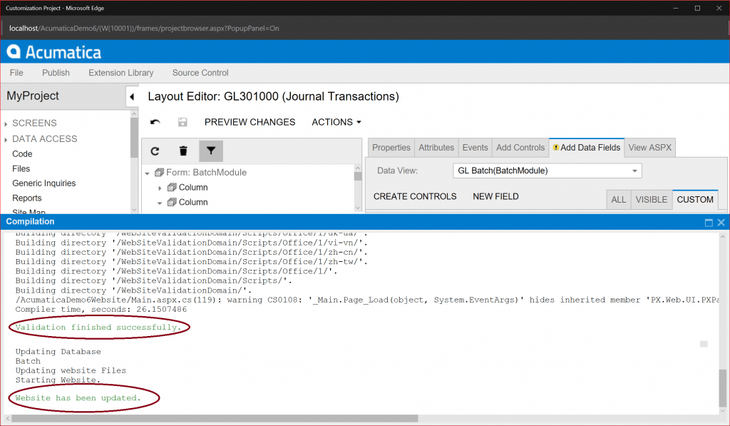Click the undo arrow in Layout Editor toolbar
Viewport: 730px width, 426px height.
(x=155, y=122)
